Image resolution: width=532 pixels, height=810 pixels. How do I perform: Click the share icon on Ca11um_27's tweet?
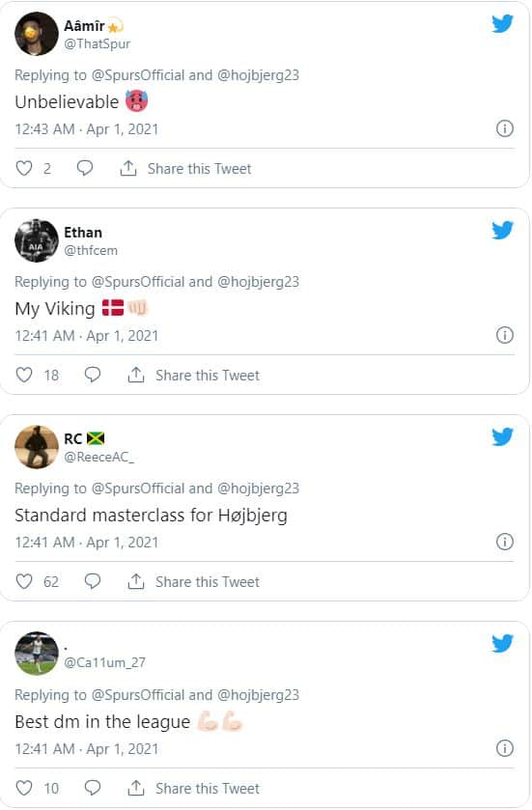[136, 789]
